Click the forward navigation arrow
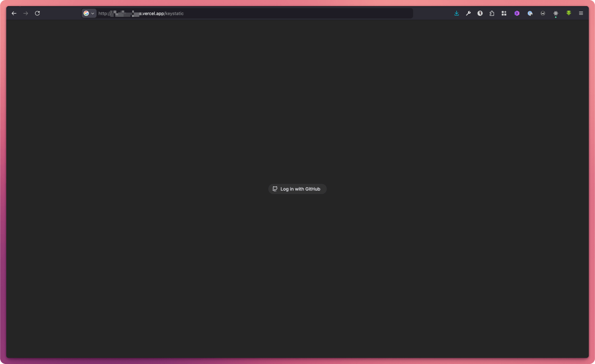 click(26, 13)
